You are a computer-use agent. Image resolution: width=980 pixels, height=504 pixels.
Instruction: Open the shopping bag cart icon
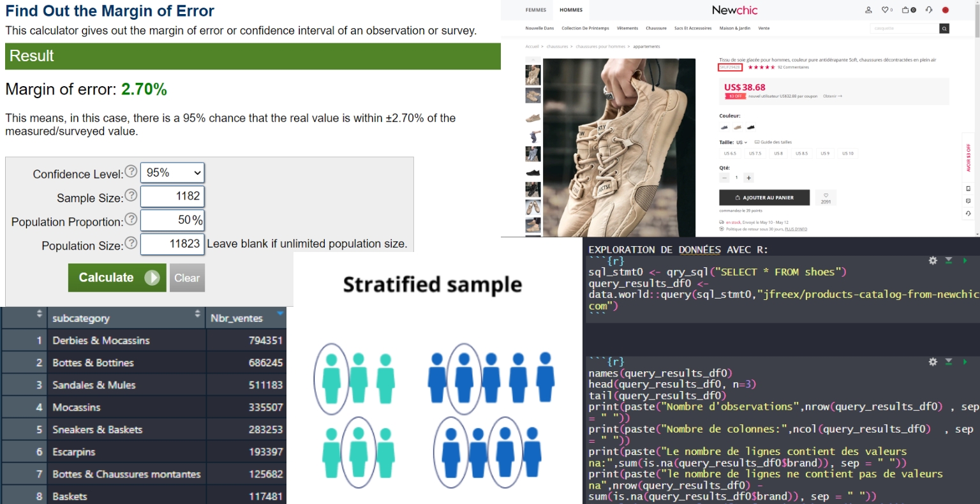(906, 10)
